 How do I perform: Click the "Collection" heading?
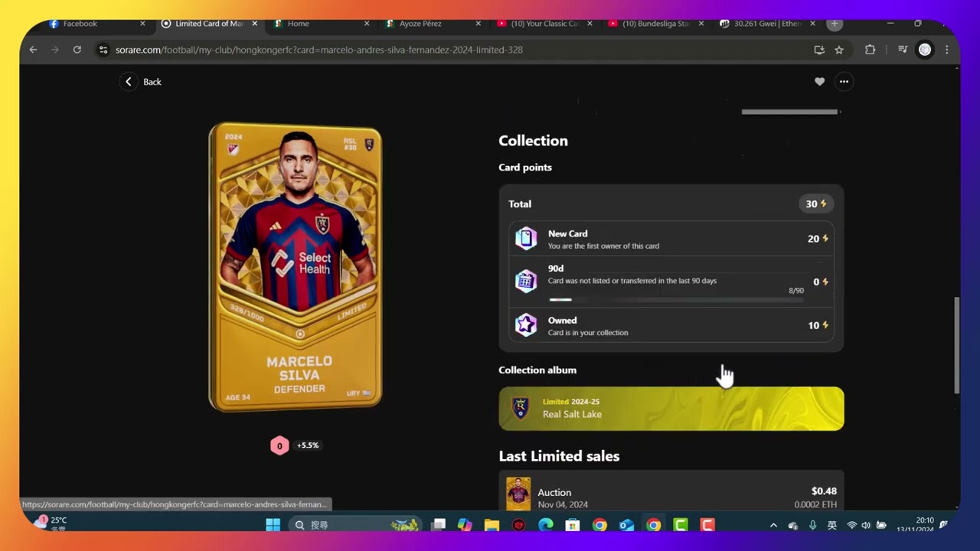(x=534, y=141)
